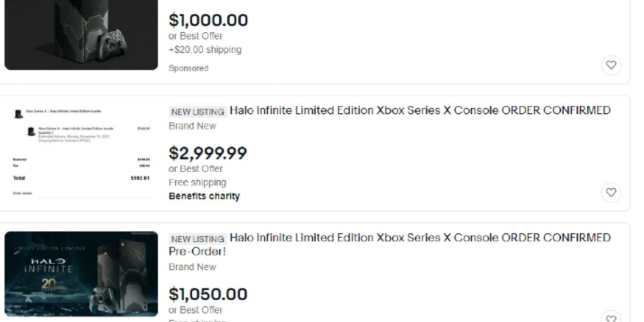
Task: Open the Xbox console thumbnail of the $1,000.00 listing
Action: pyautogui.click(x=81, y=35)
